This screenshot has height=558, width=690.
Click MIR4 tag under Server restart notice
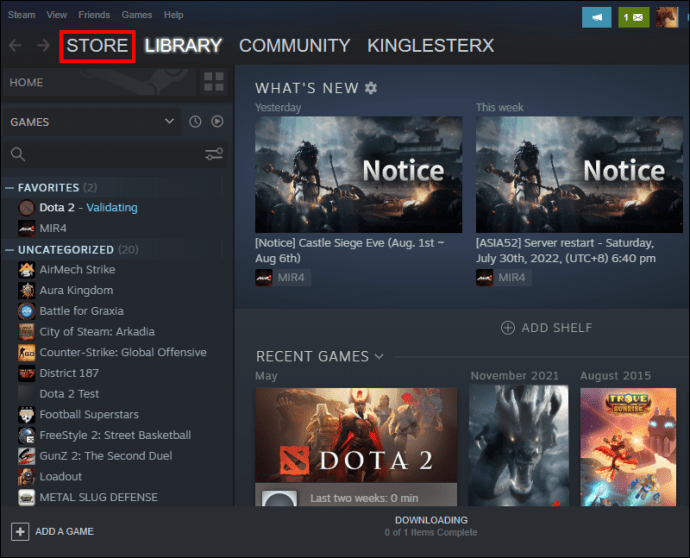tap(504, 278)
